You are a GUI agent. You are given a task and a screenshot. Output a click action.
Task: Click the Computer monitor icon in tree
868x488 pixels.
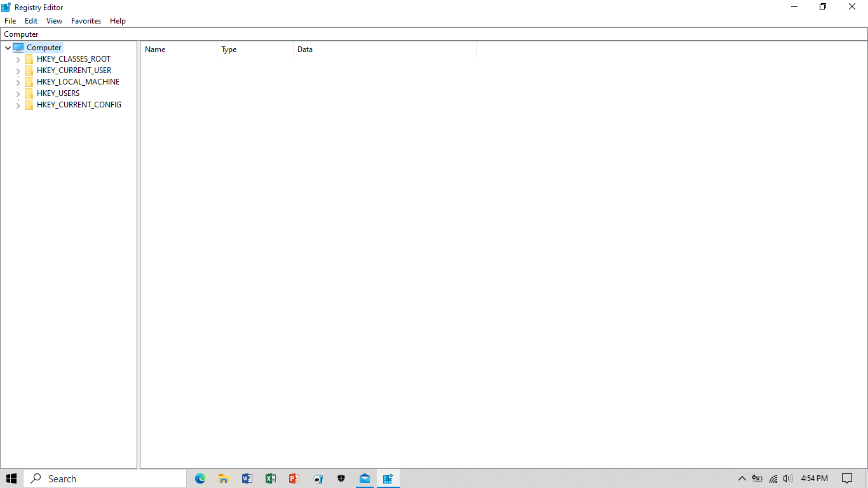18,48
